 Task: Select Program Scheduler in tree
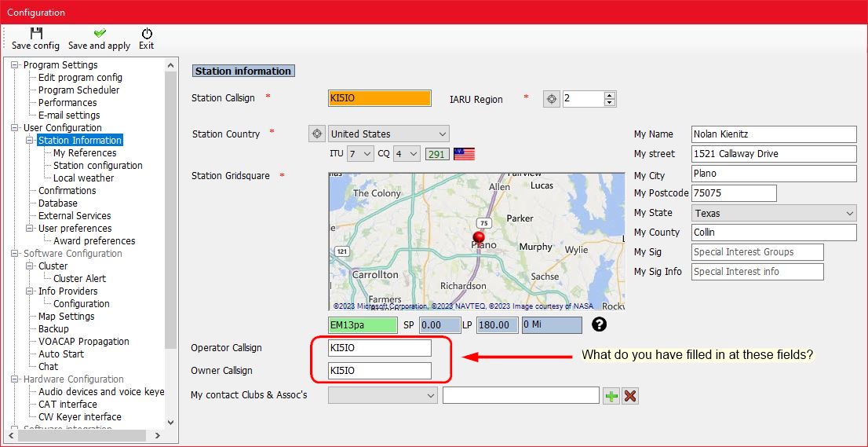78,90
